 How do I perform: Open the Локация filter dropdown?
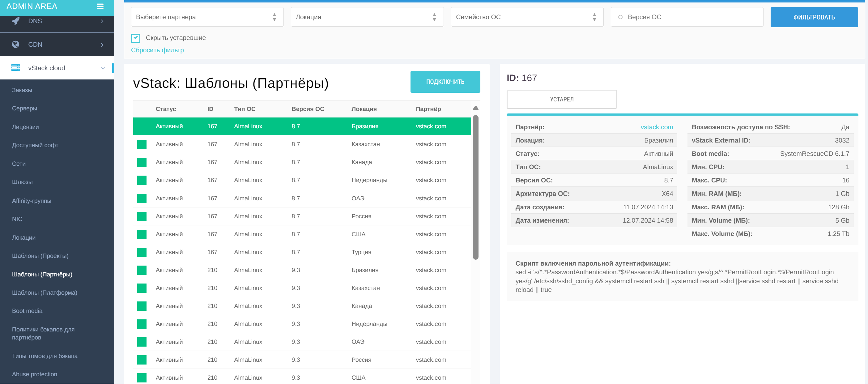(367, 17)
